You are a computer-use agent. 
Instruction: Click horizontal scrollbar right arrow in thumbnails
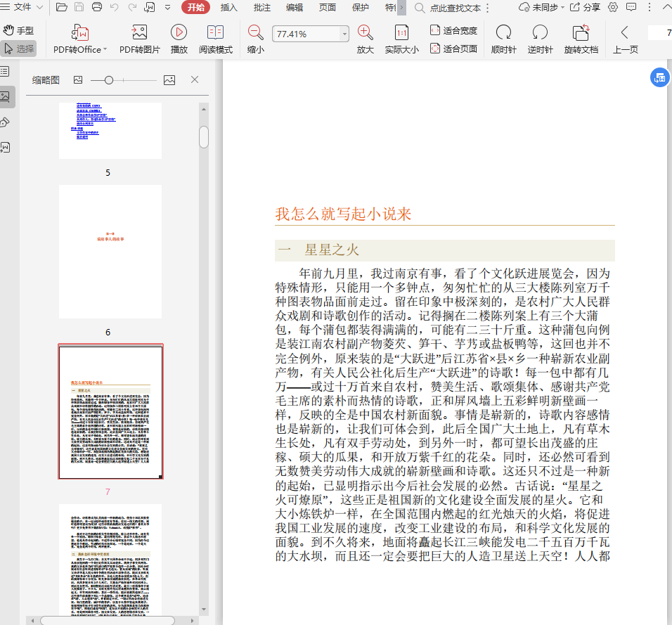(192, 621)
